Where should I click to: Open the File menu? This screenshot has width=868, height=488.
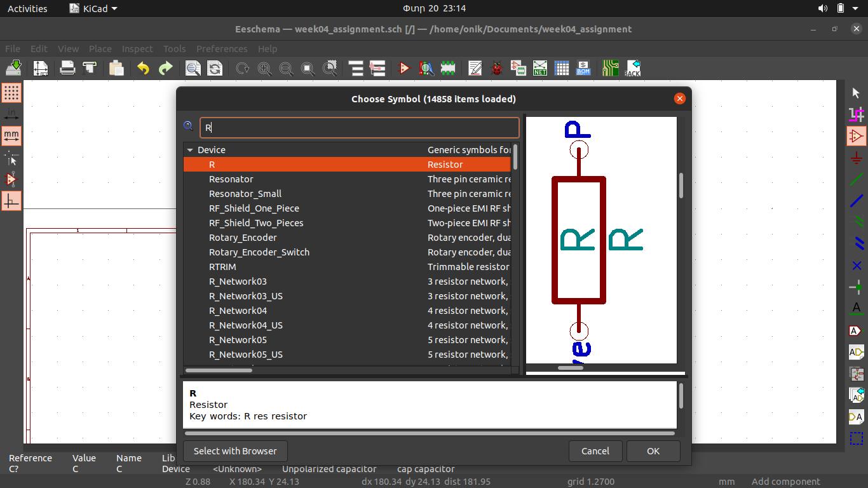[13, 48]
